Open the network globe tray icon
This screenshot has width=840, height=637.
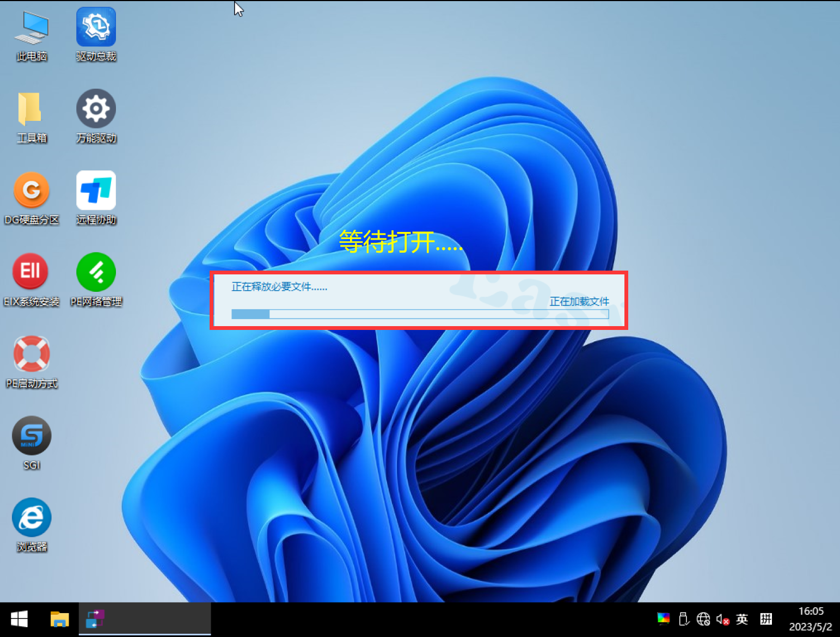pos(703,619)
